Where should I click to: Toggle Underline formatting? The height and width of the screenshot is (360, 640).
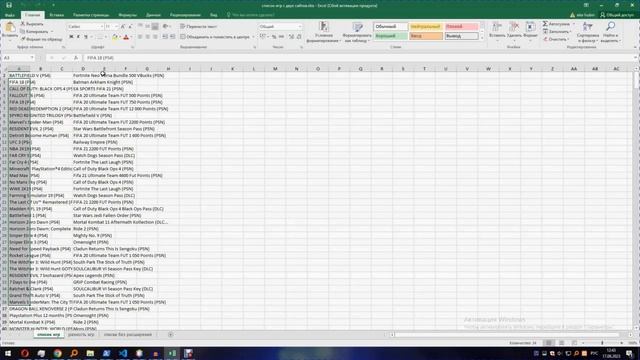86,37
